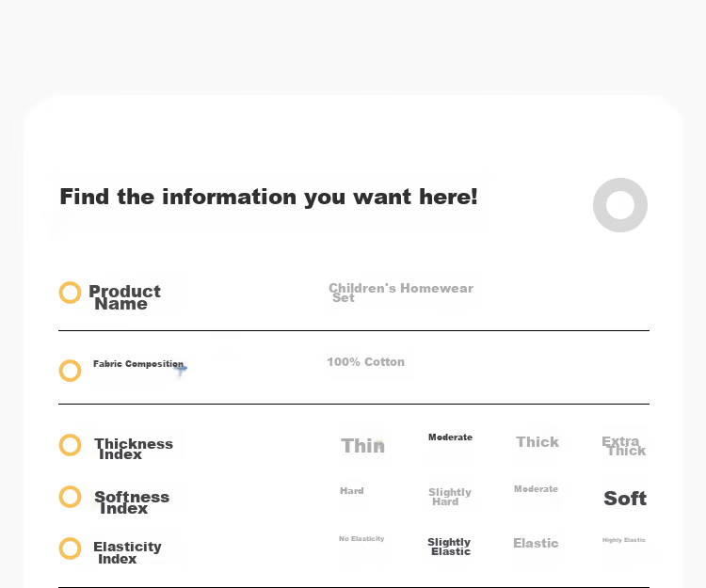Click the Thickness Index label
Viewport: 706px width, 588px height.
coord(134,449)
